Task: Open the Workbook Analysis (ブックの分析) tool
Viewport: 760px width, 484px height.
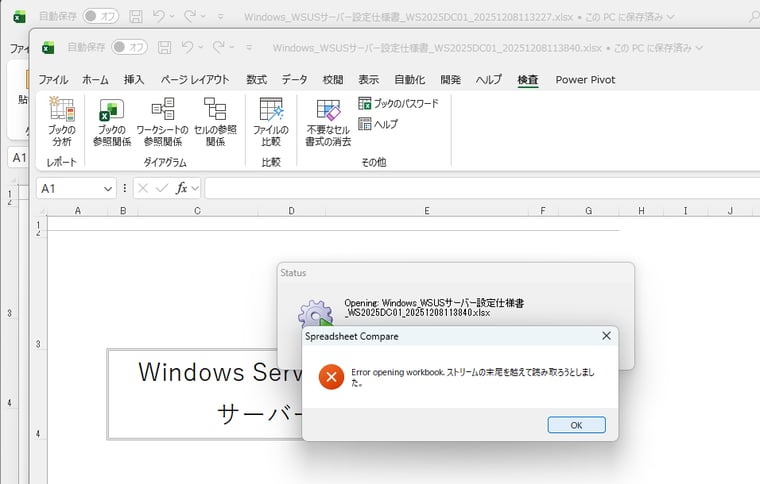Action: click(x=62, y=122)
